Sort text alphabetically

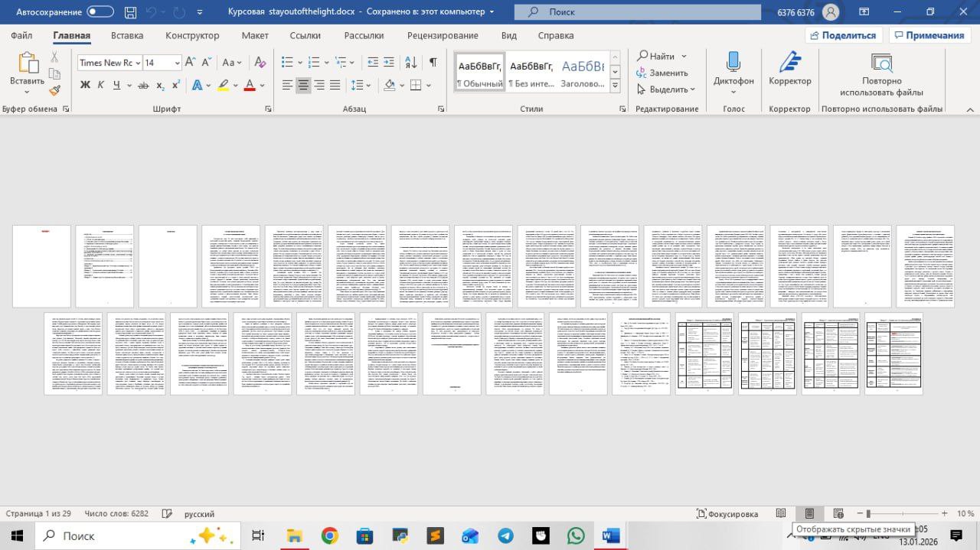[411, 63]
